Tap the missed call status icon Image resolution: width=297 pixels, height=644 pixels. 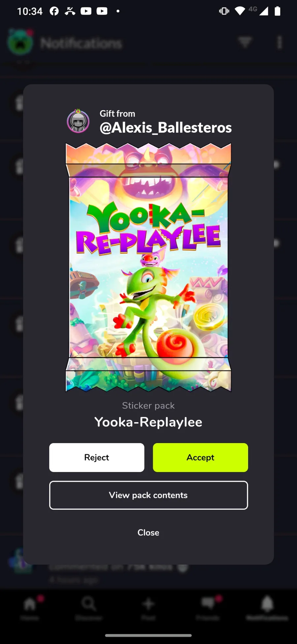point(70,11)
